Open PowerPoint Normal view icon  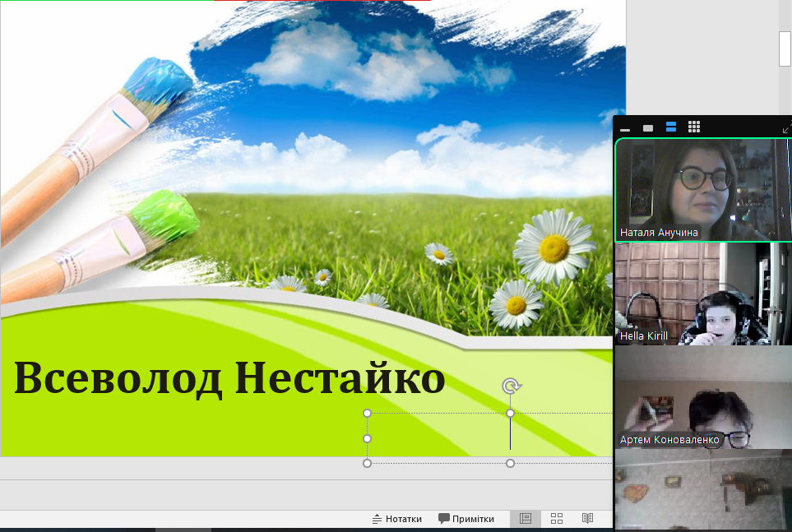click(x=526, y=518)
